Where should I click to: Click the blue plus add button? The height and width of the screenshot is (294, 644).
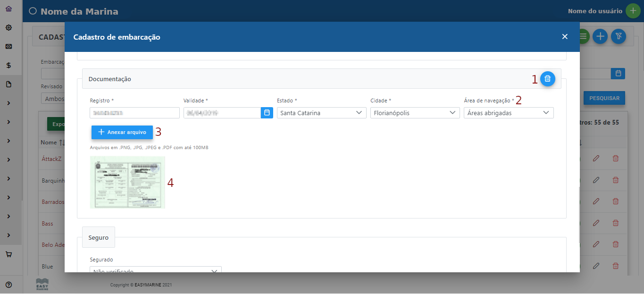[x=600, y=36]
